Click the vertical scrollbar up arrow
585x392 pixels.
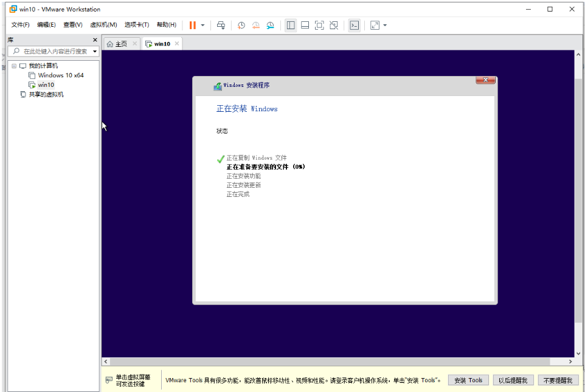click(578, 55)
